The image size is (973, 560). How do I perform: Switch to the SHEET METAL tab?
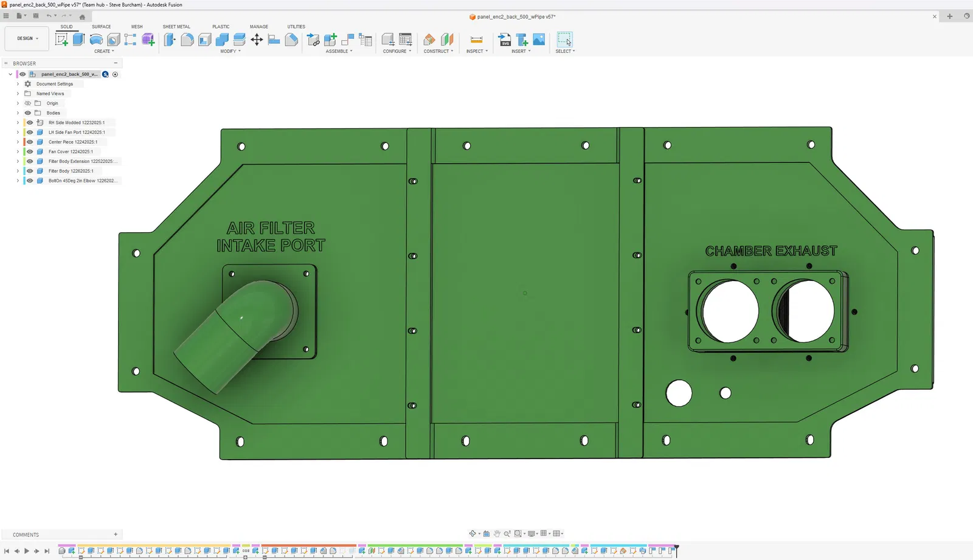coord(176,27)
